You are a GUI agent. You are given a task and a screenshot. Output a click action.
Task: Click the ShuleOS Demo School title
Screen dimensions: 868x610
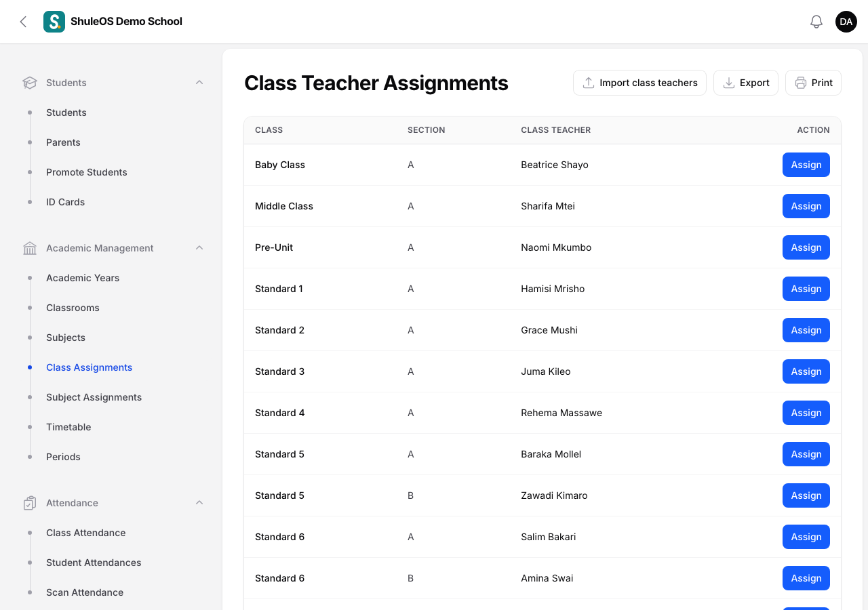[127, 22]
